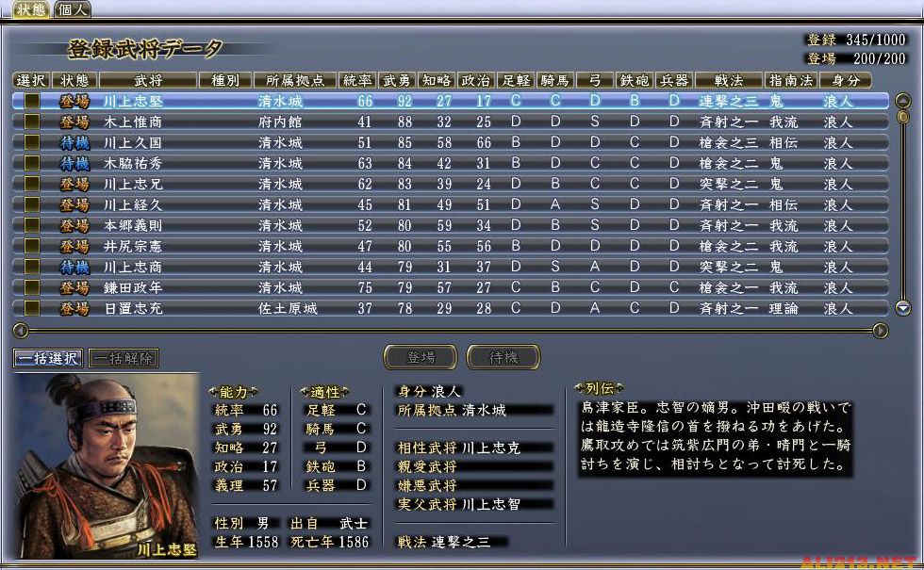Open the 状態 tab

pyautogui.click(x=29, y=10)
